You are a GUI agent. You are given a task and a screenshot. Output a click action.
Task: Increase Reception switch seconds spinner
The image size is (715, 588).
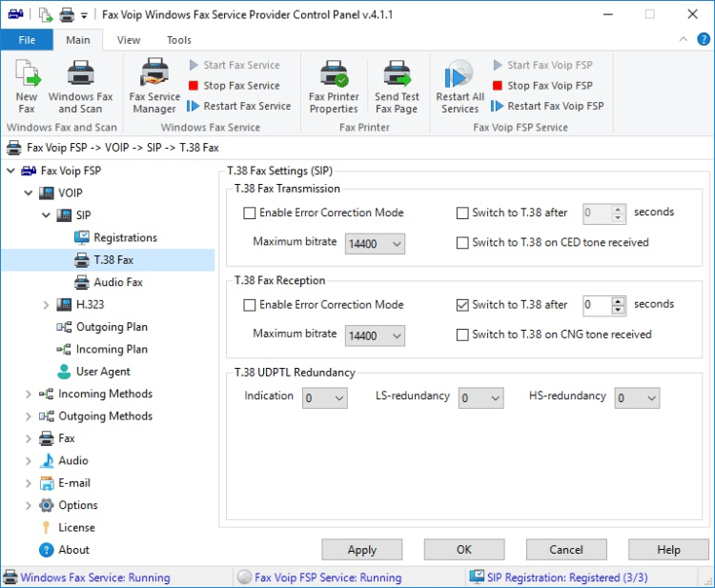(x=618, y=301)
